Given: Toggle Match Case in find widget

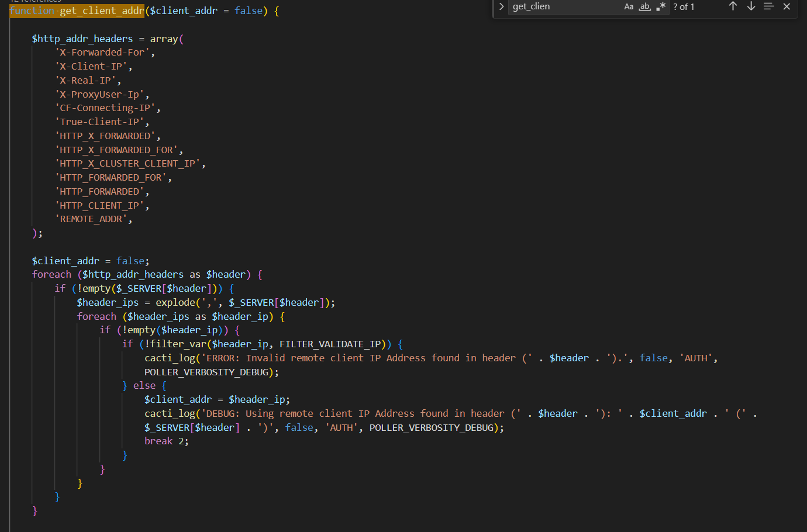Looking at the screenshot, I should pos(629,6).
